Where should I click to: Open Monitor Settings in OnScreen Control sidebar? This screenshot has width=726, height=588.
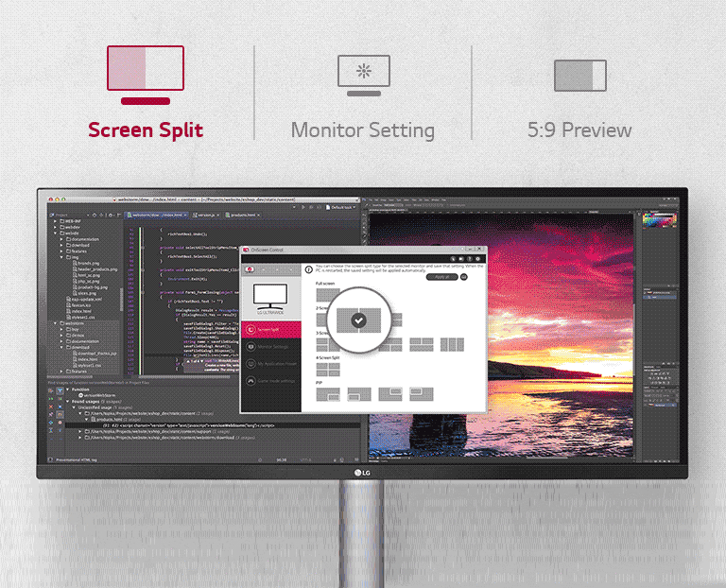tap(271, 346)
